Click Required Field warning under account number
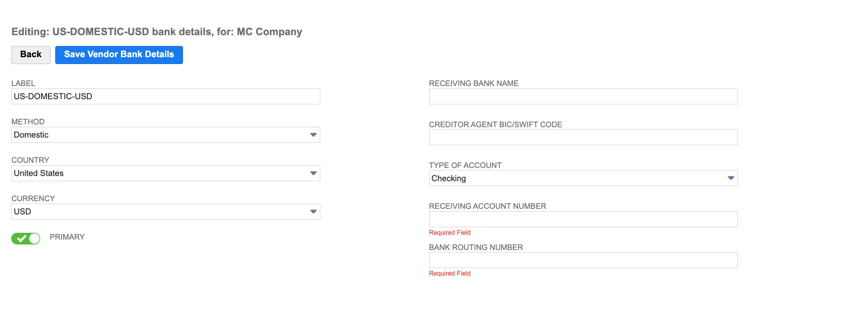The width and height of the screenshot is (868, 324). click(450, 233)
